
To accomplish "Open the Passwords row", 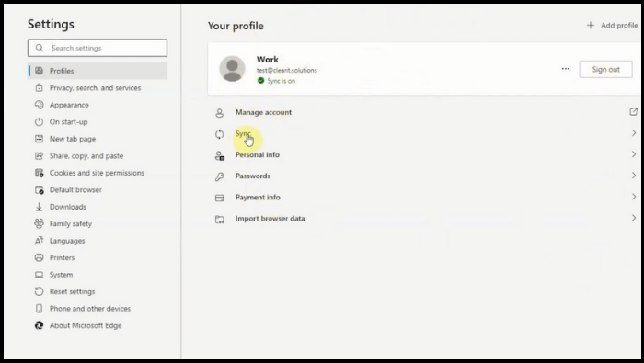I will pyautogui.click(x=424, y=176).
